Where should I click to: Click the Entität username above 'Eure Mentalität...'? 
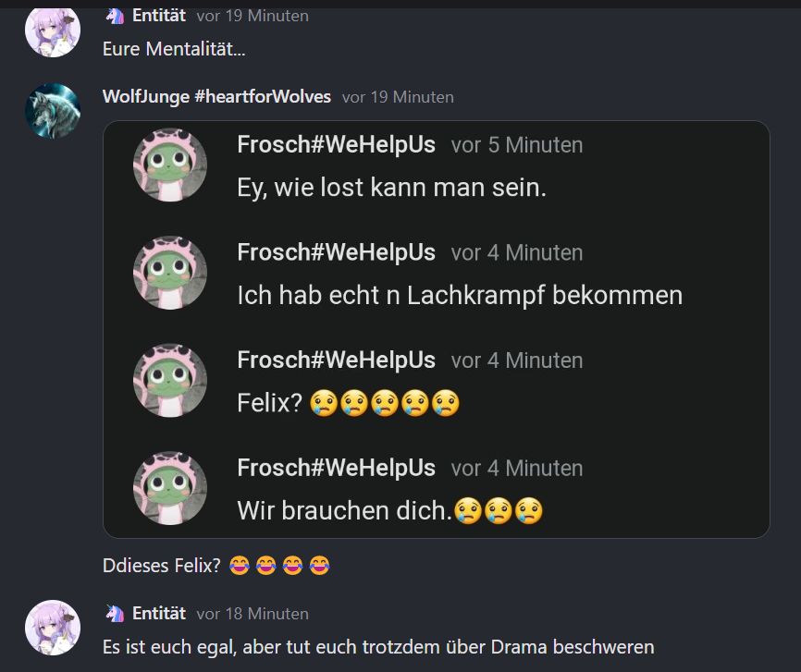[159, 16]
